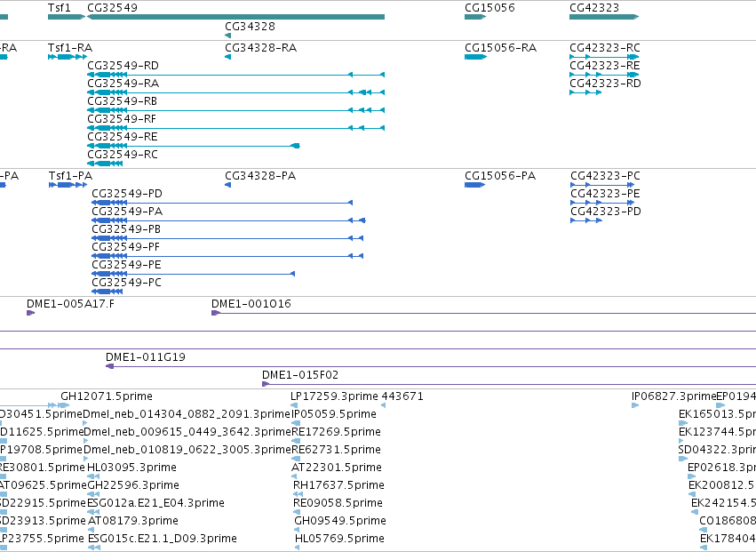Open the CG34328 gene label
Screen dimensions: 756x552
(251, 27)
